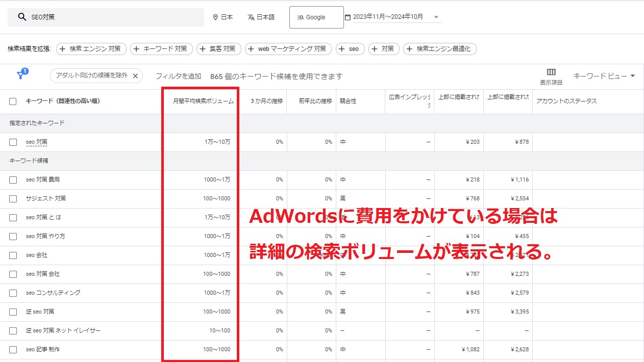Screen dimensions: 644x362
Task: Tick the checkbox for seo 対策
Action: pyautogui.click(x=13, y=142)
